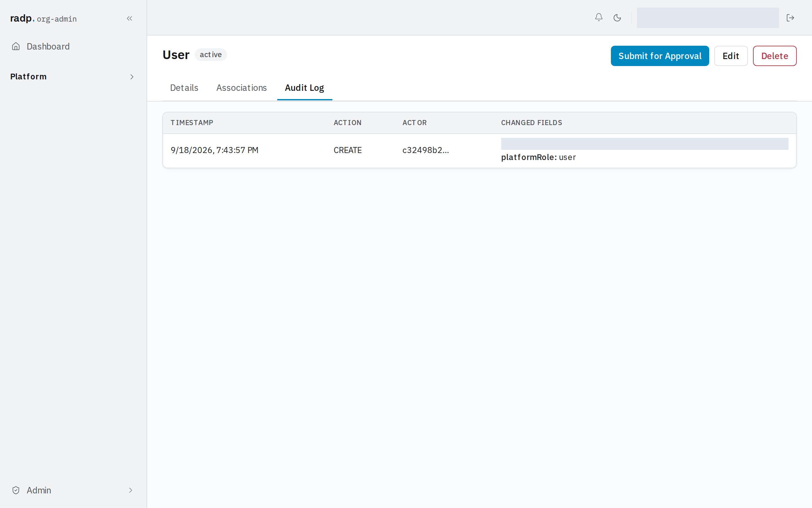Viewport: 812px width, 508px height.
Task: Click the Platform sidebar heading
Action: click(29, 77)
